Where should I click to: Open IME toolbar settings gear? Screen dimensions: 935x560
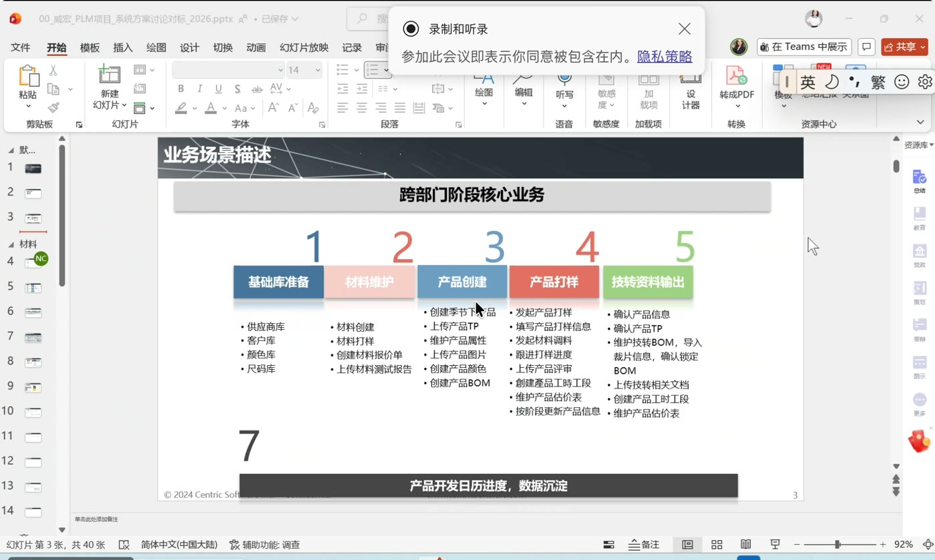pyautogui.click(x=925, y=82)
